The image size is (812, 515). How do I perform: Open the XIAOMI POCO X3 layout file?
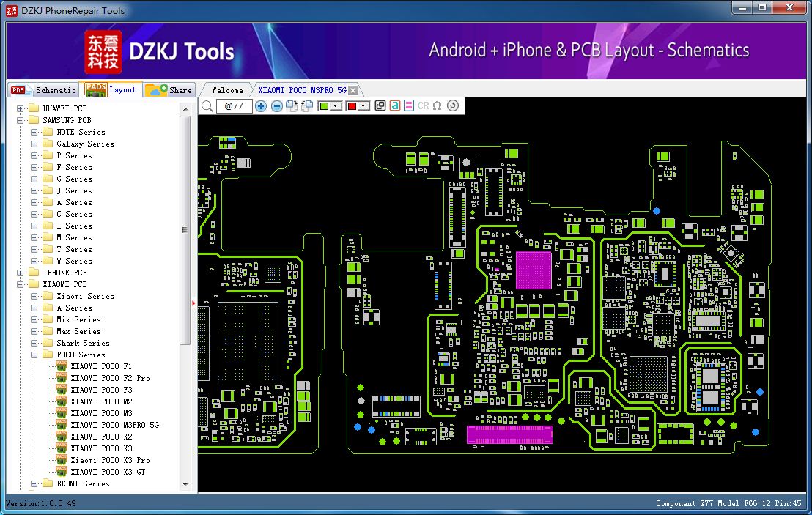click(x=101, y=449)
